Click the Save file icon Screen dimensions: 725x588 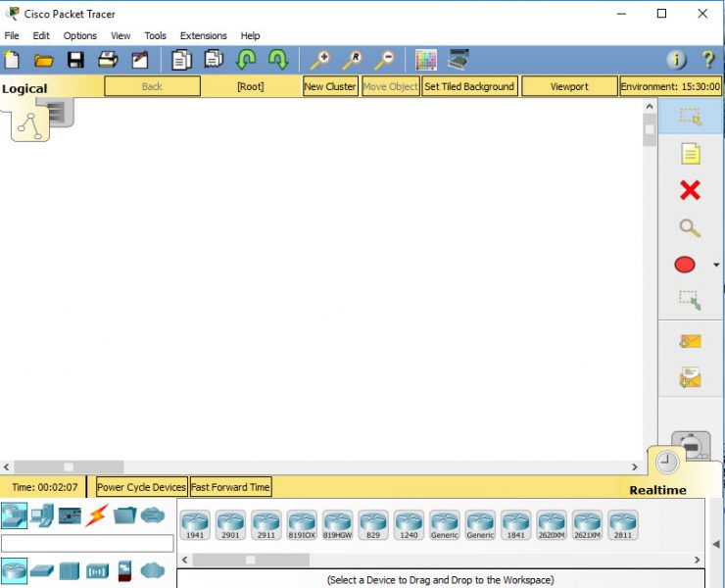[75, 60]
